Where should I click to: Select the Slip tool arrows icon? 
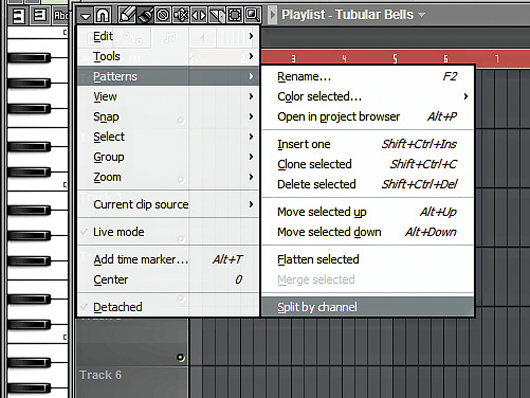point(199,15)
